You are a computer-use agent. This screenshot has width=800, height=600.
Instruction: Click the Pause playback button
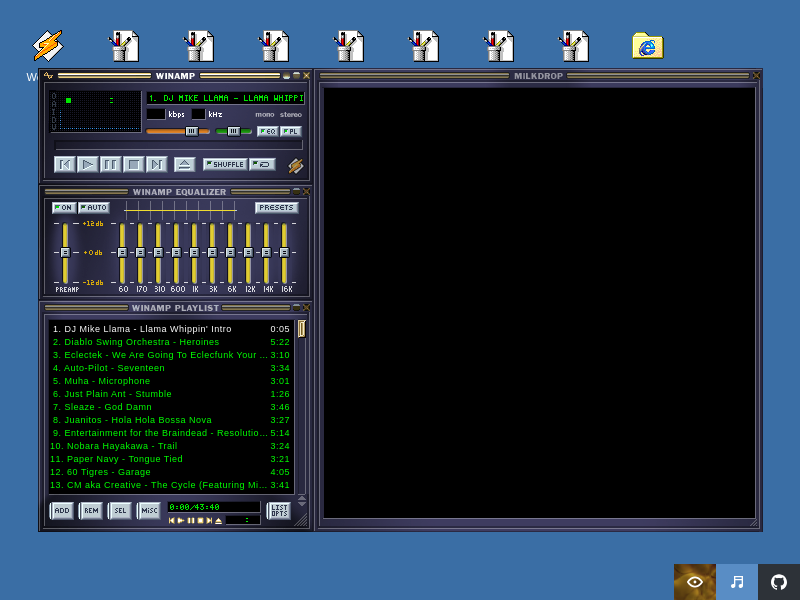point(110,164)
